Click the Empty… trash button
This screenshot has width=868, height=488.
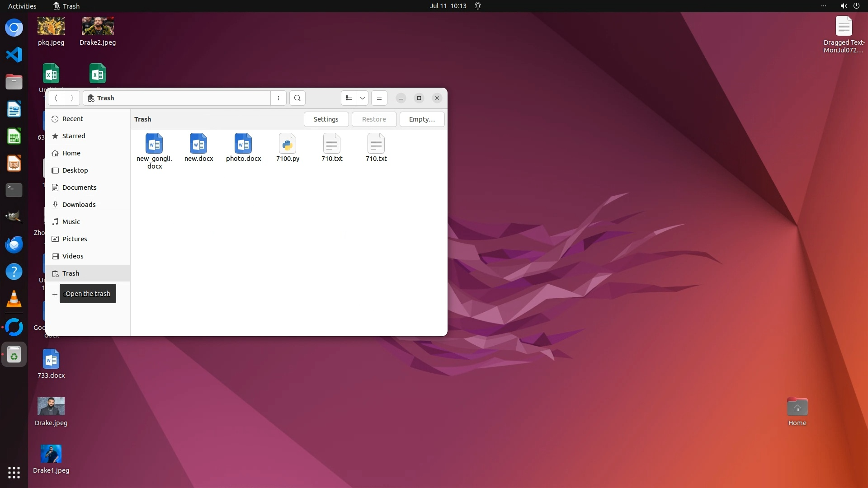(x=422, y=119)
